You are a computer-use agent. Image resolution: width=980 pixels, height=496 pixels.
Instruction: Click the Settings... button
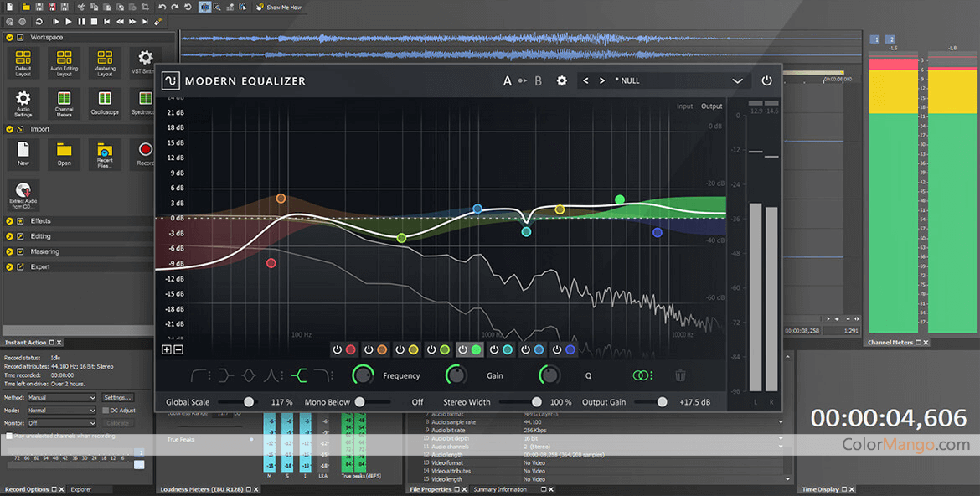(x=117, y=398)
